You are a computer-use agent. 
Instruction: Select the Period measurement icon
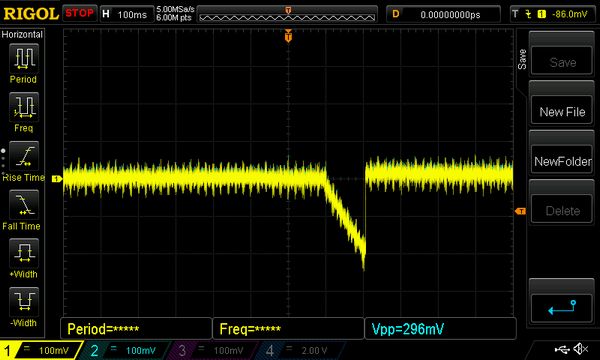[x=24, y=58]
